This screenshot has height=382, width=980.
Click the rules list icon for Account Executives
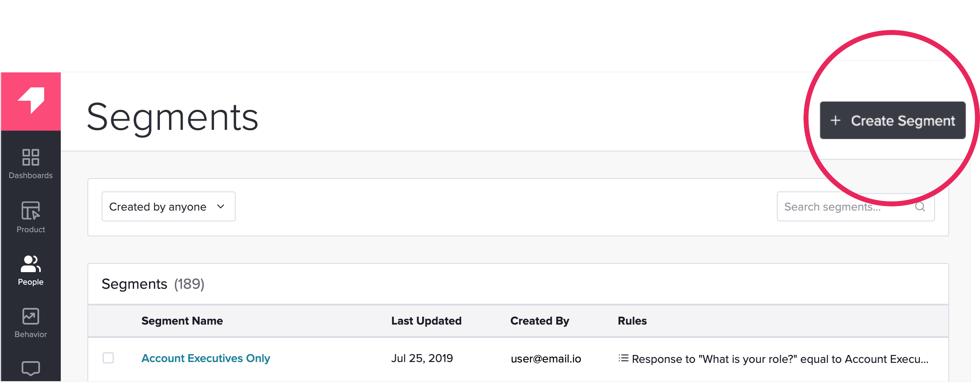(x=623, y=358)
